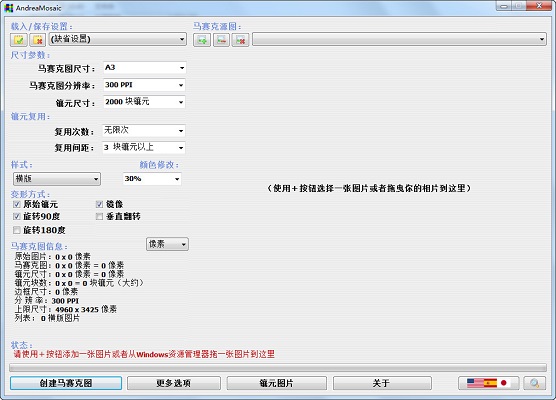
Task: Click the AndreaMosaic title bar icon
Action: pyautogui.click(x=9, y=7)
